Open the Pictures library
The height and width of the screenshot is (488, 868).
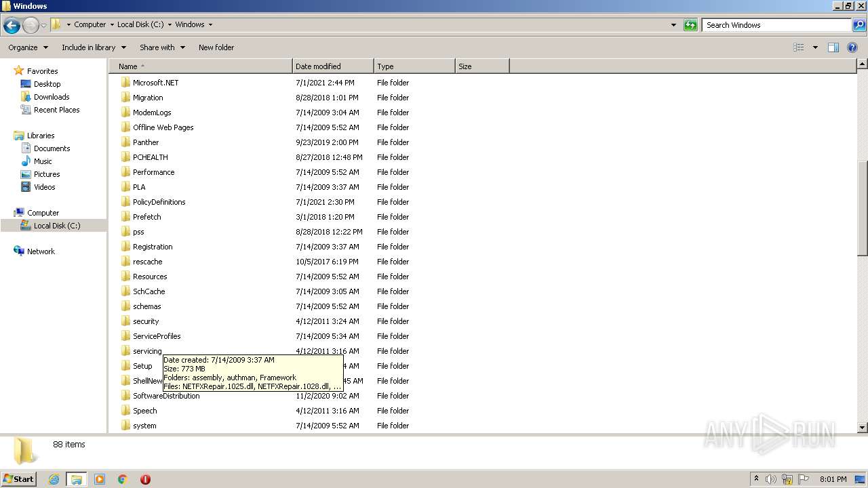coord(47,174)
